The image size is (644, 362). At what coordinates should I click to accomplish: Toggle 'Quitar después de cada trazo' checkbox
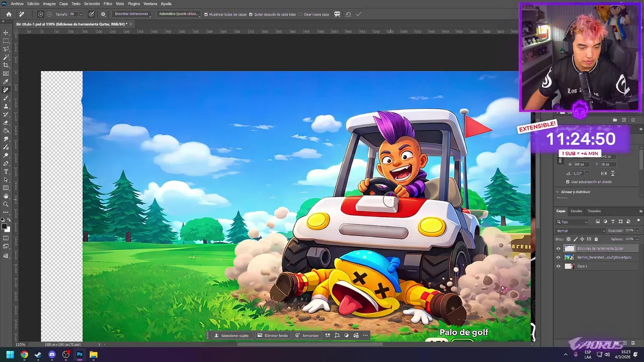tap(251, 14)
